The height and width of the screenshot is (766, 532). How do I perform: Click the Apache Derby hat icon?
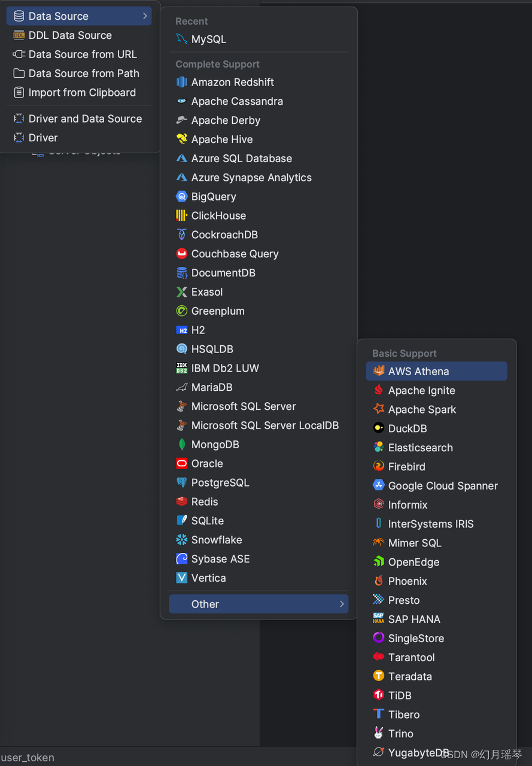182,120
